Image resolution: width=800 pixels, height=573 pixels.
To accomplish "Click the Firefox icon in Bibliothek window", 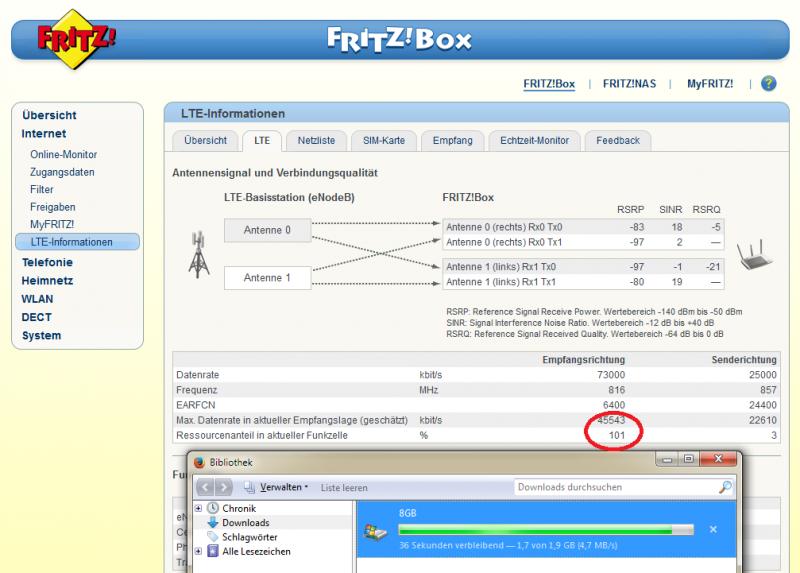I will 199,462.
